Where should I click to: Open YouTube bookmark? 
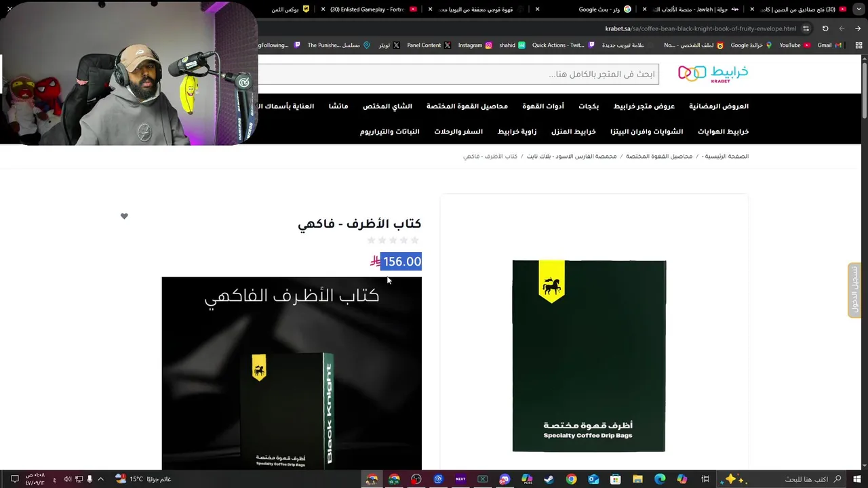click(x=794, y=45)
